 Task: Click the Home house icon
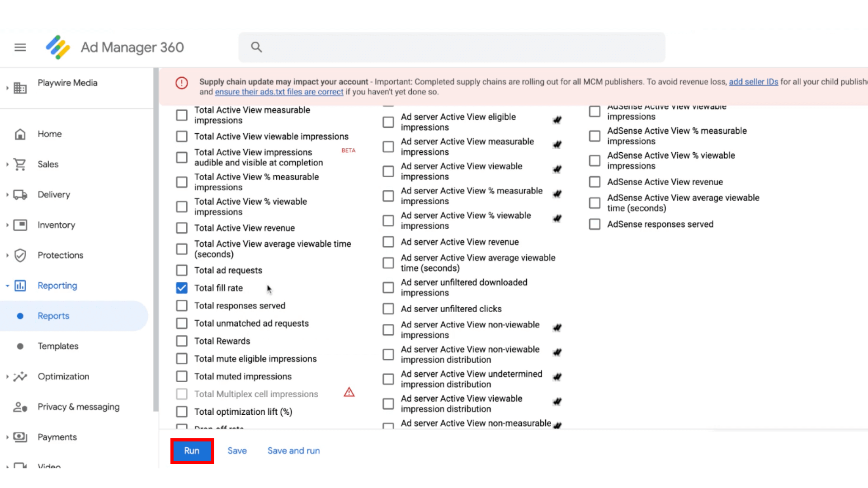click(20, 134)
